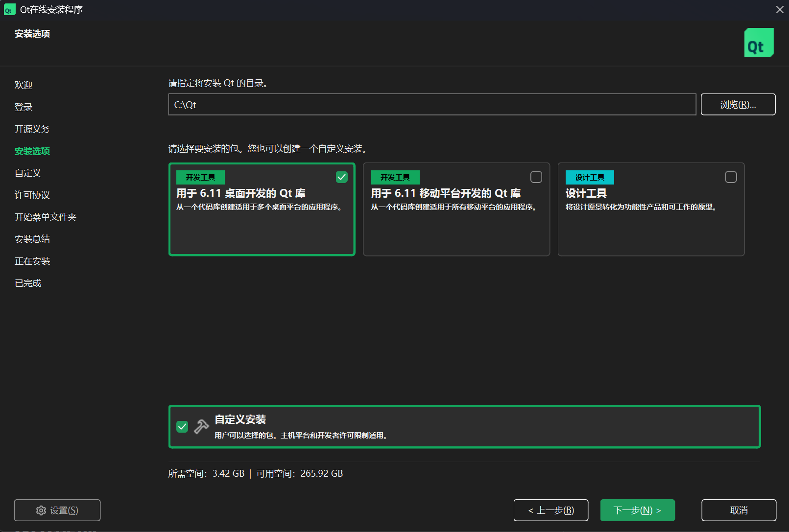789x532 pixels.
Task: Select the 安装选项 step in sidebar
Action: coord(32,151)
